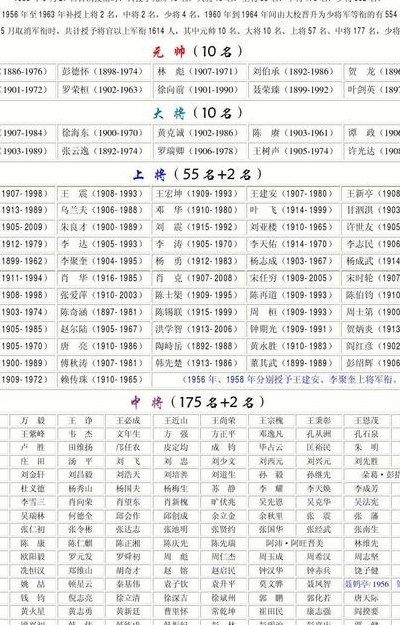Screen dimensions: 400x625
Task: Click the 元帅 (10名) heading
Action: pos(197,51)
